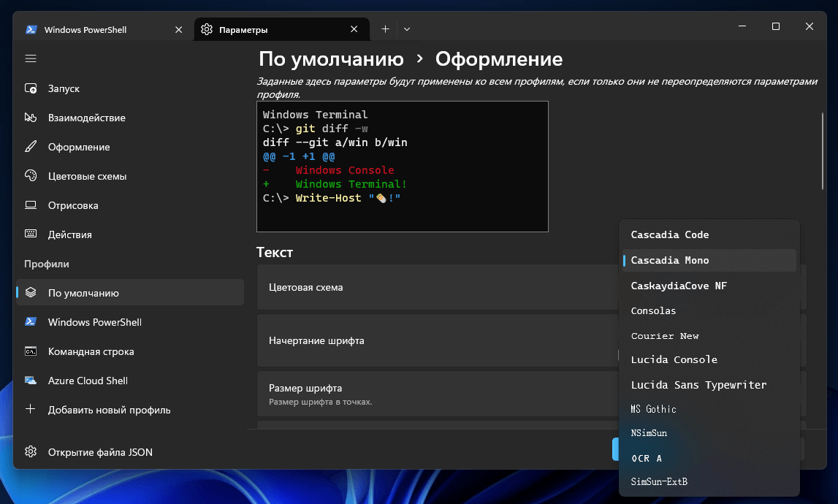Minimize the Terminal window
838x504 pixels.
tap(742, 26)
